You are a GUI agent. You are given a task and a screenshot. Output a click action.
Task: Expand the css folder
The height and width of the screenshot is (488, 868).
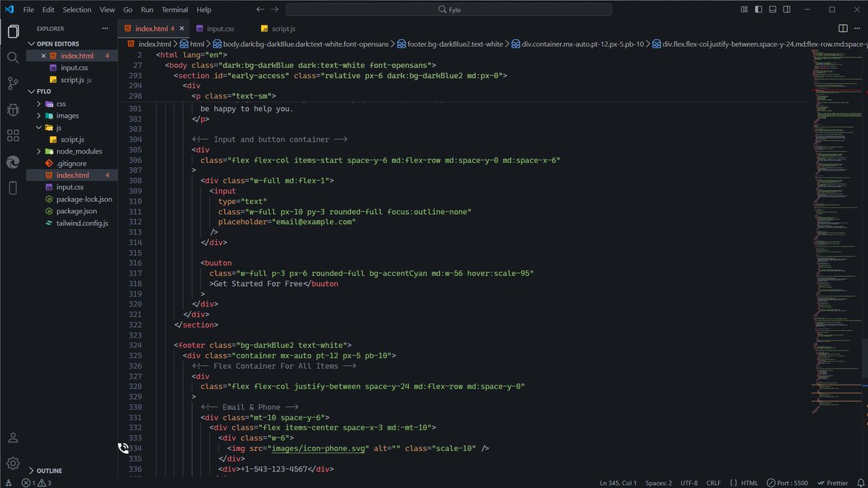click(38, 103)
